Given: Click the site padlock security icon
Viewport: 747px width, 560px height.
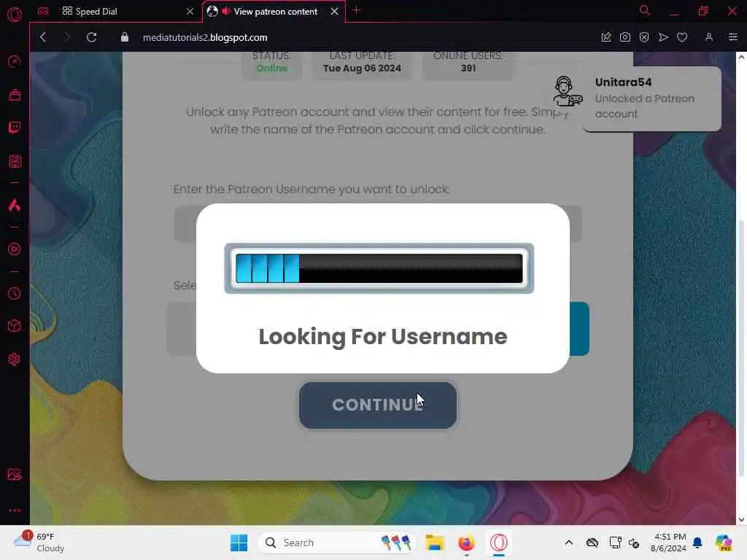Looking at the screenshot, I should [125, 37].
